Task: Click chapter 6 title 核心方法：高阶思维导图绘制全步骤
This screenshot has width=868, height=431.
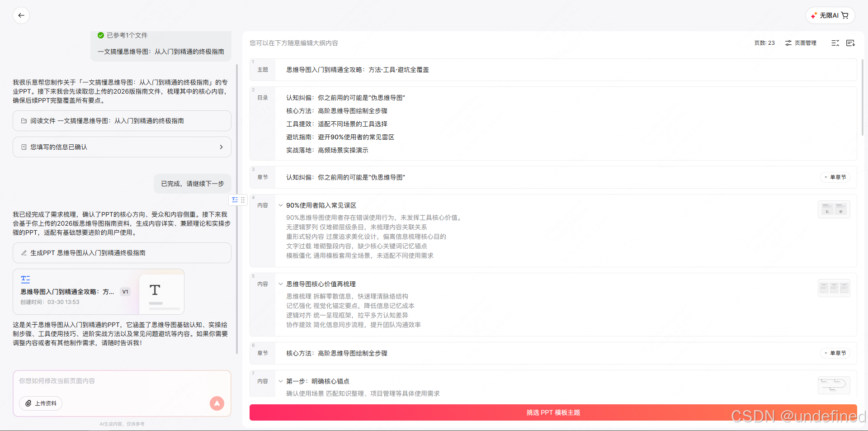Action: tap(337, 353)
